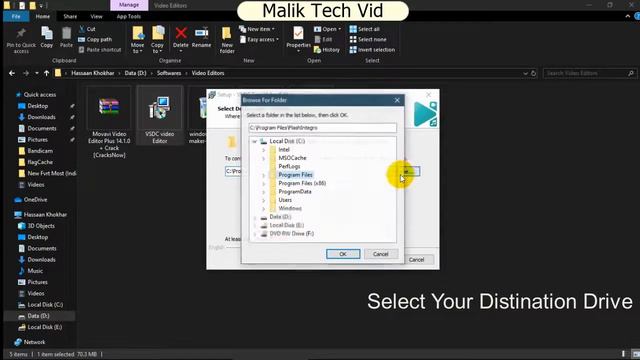Click Invert selection in the ribbon
The height and width of the screenshot is (360, 640).
tap(372, 49)
